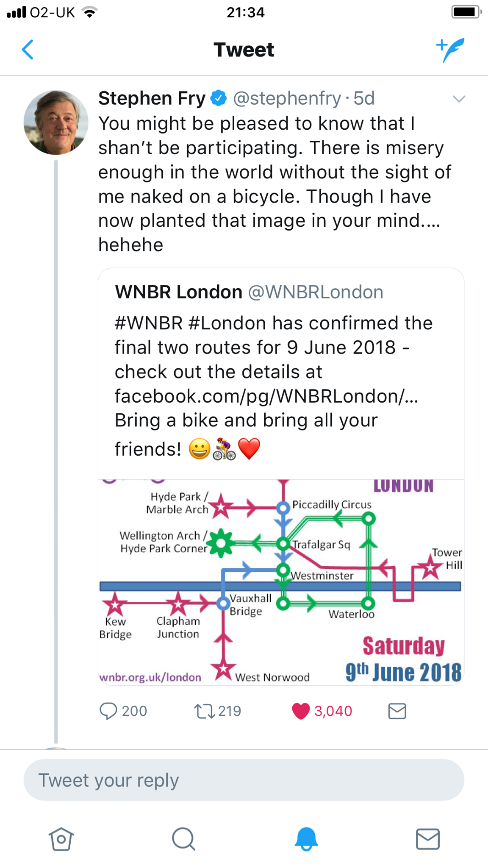Tap the Tweet your reply field

pos(244,780)
